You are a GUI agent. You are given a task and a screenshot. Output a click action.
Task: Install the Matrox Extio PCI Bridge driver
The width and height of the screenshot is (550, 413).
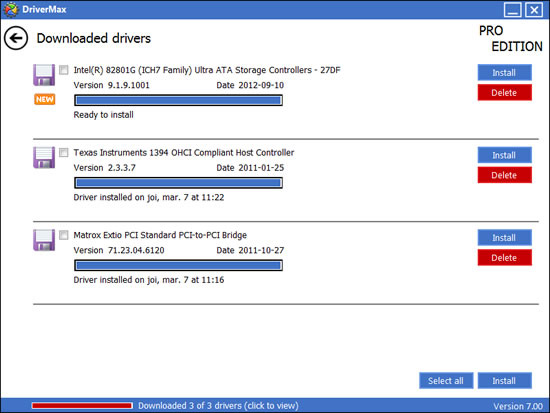coord(504,238)
